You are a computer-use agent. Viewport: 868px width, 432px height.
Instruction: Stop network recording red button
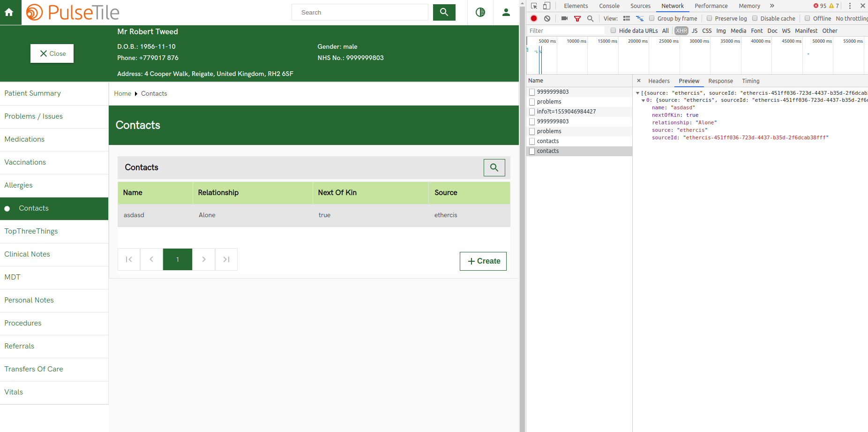tap(534, 18)
